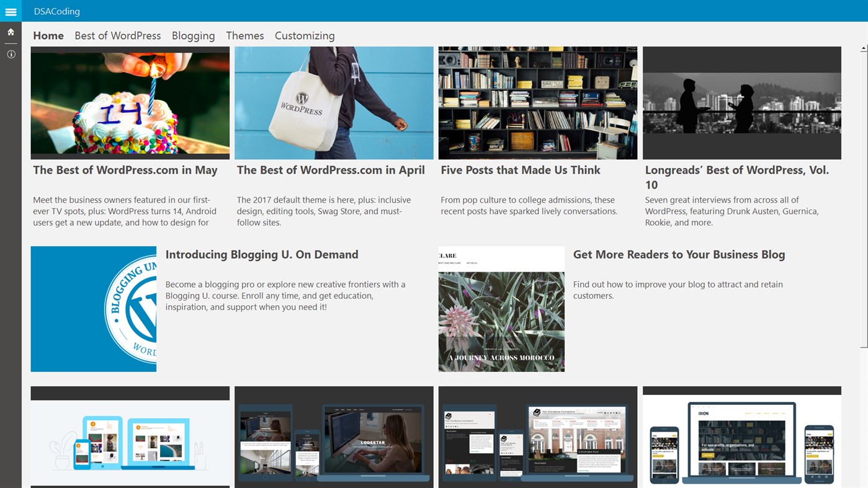This screenshot has height=488, width=868.
Task: Click the birthday cake thumbnail
Action: [x=130, y=103]
